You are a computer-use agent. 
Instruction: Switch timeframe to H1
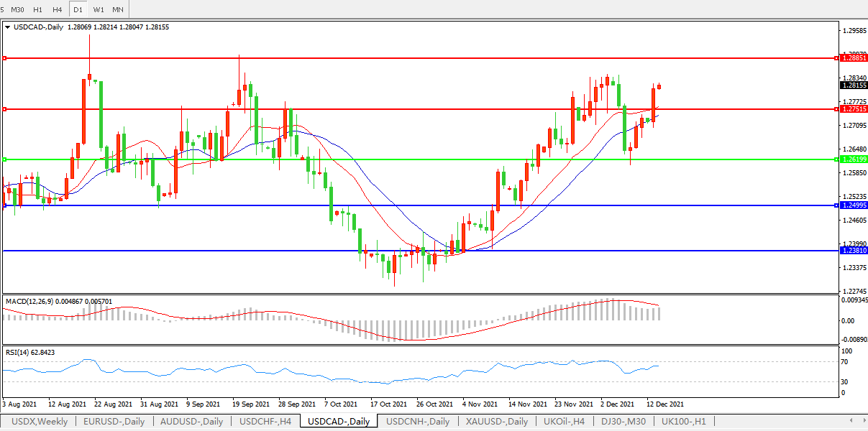point(37,9)
